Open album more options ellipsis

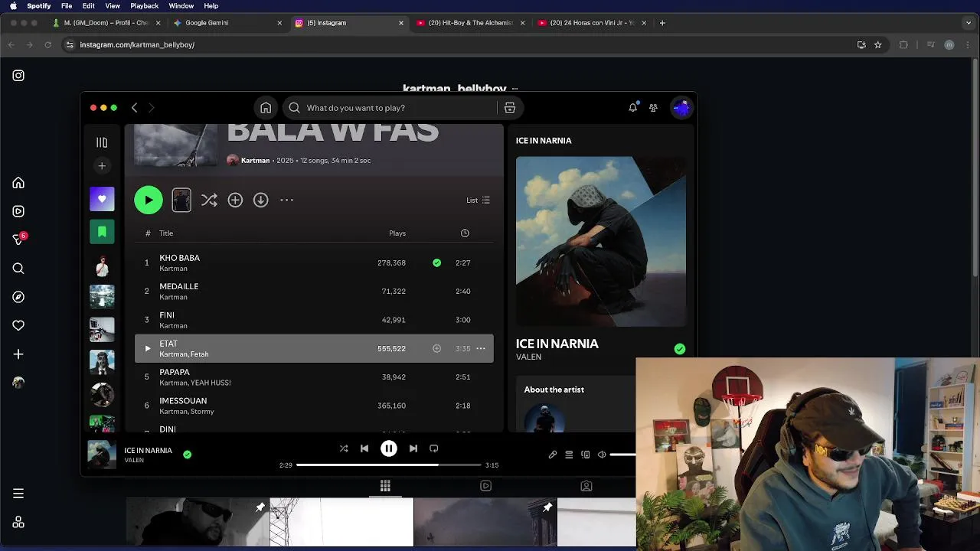pos(286,200)
